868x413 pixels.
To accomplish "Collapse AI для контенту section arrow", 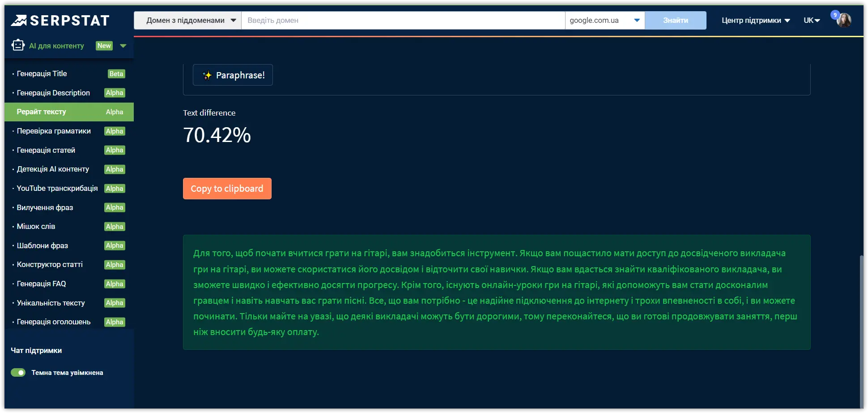I will tap(123, 46).
